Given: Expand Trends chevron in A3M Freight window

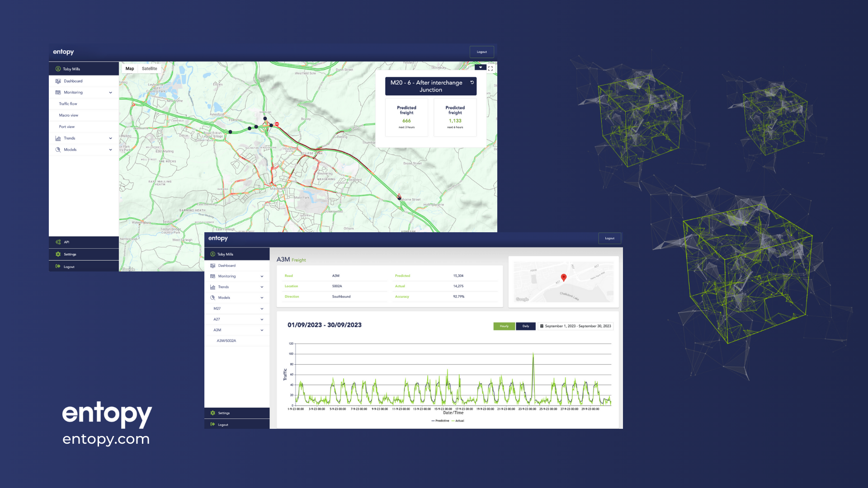Looking at the screenshot, I should [262, 287].
